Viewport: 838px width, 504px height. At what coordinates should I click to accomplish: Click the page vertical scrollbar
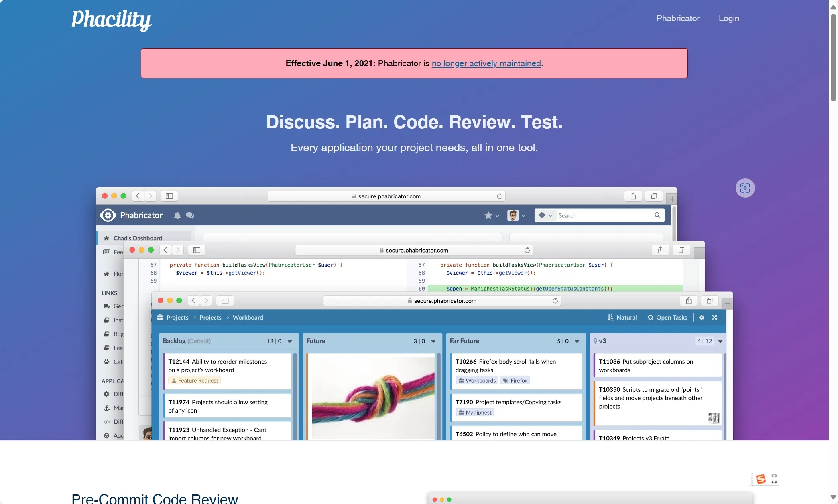(x=833, y=57)
